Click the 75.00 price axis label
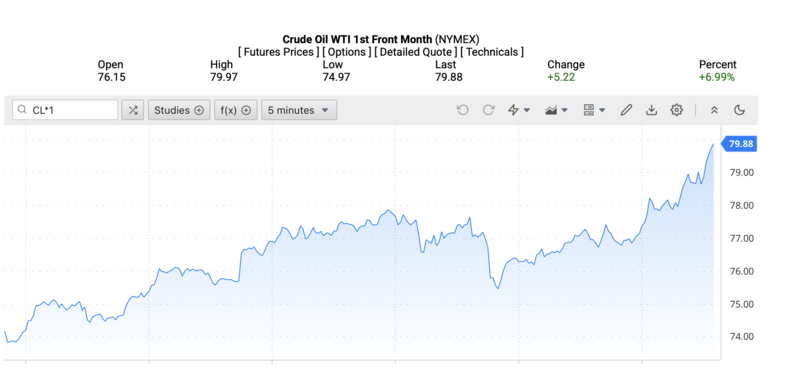 pyautogui.click(x=741, y=304)
